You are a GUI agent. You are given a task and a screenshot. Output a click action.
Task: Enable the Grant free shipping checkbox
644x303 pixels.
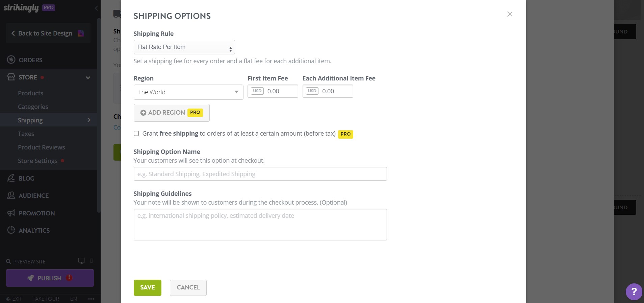click(x=136, y=133)
